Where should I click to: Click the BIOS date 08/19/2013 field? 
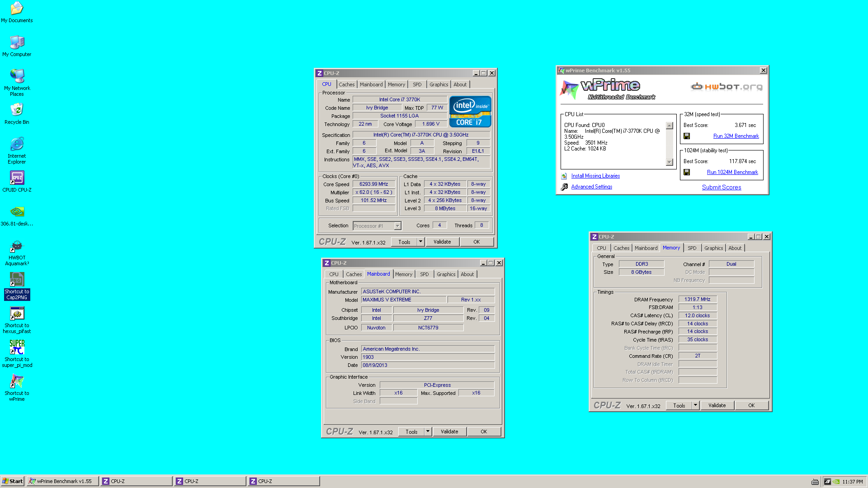click(428, 365)
